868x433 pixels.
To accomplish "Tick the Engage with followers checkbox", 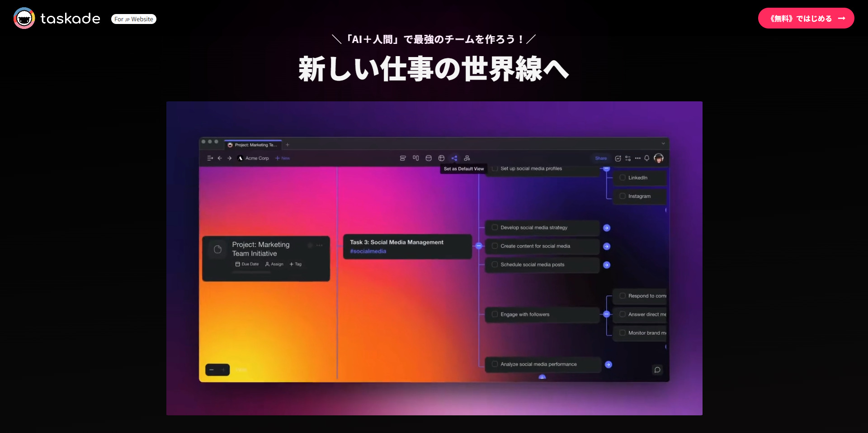I will tap(495, 314).
